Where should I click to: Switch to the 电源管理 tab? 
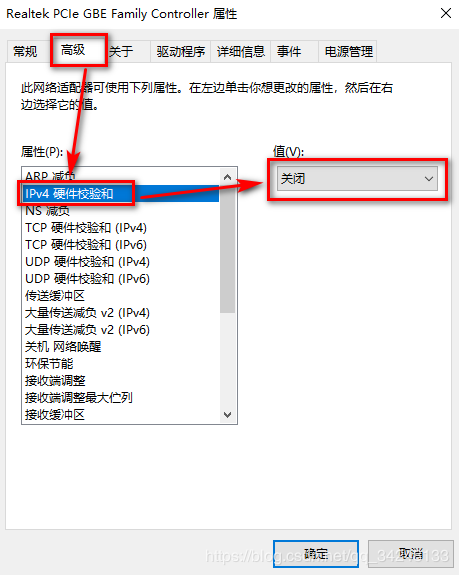pos(348,51)
